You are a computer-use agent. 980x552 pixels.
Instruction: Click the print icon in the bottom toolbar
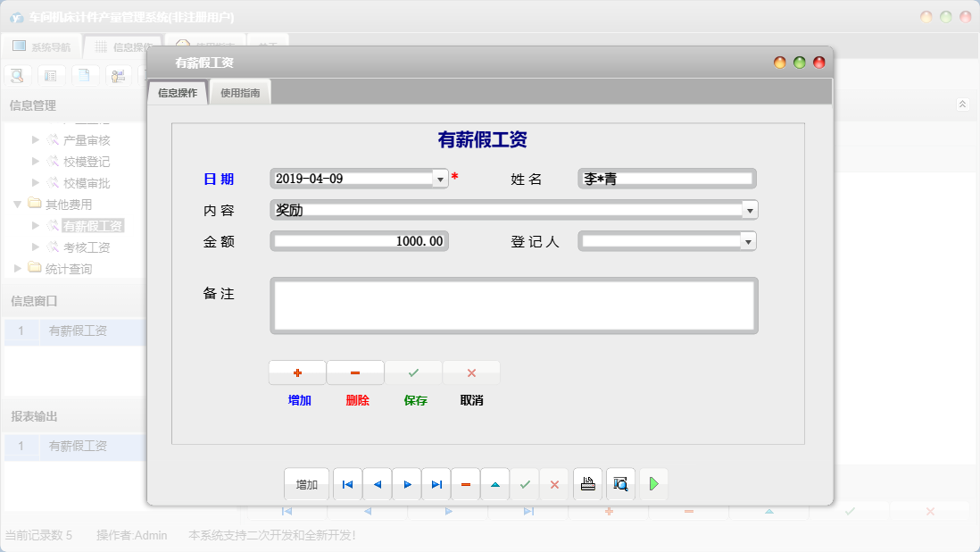588,483
